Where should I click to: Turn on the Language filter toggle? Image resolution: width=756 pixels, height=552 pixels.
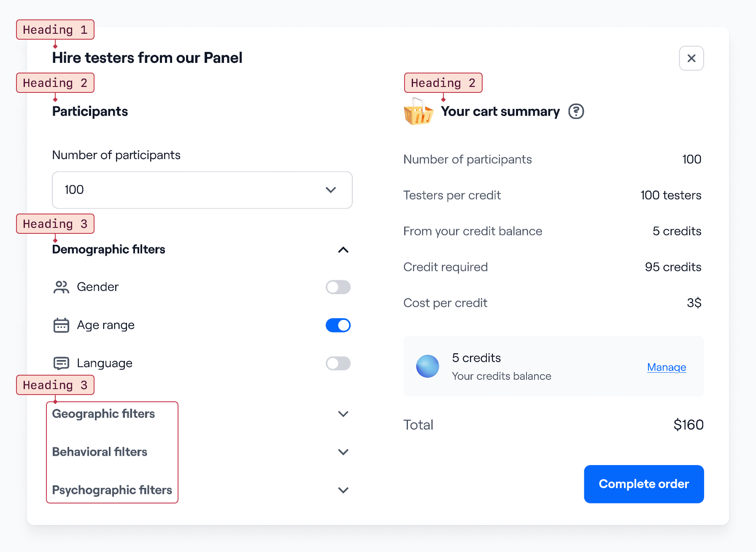point(338,363)
